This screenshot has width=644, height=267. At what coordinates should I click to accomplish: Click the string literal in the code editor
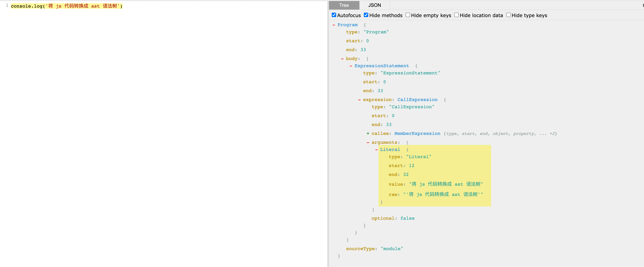tap(82, 6)
